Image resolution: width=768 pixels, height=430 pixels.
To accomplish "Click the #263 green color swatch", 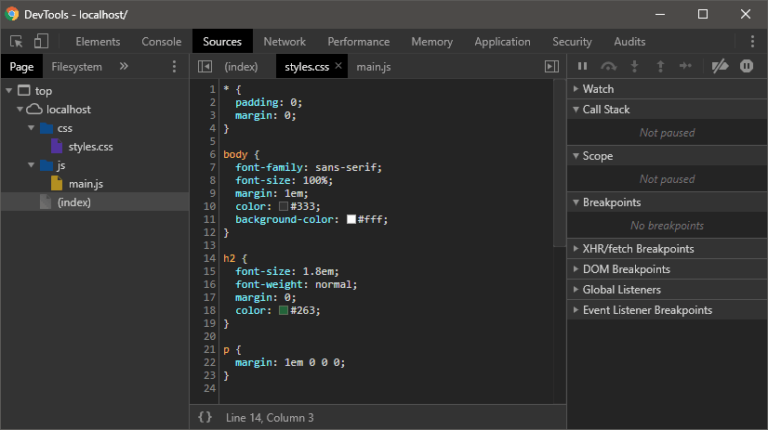I will pyautogui.click(x=283, y=311).
